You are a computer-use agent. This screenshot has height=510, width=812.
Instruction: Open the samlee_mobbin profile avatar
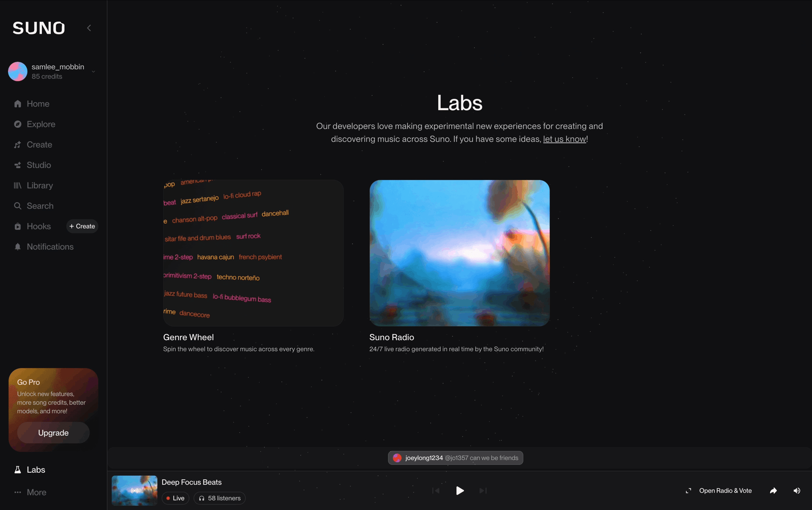[x=18, y=71]
